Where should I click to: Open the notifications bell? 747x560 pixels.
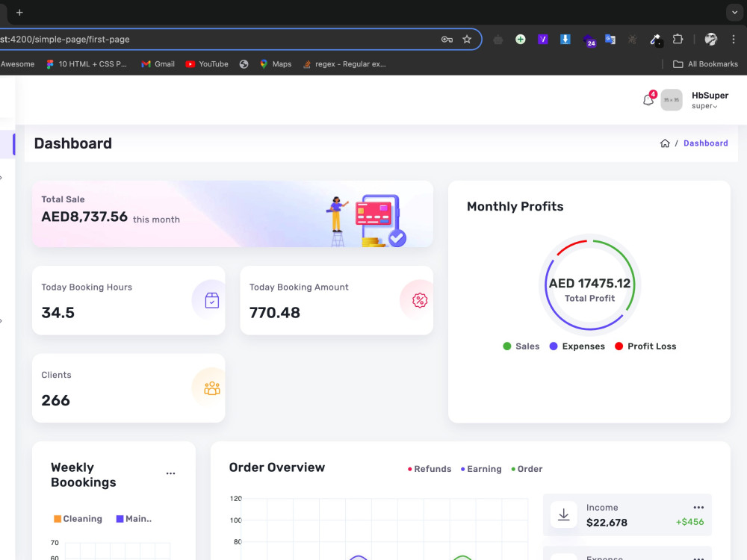coord(648,99)
